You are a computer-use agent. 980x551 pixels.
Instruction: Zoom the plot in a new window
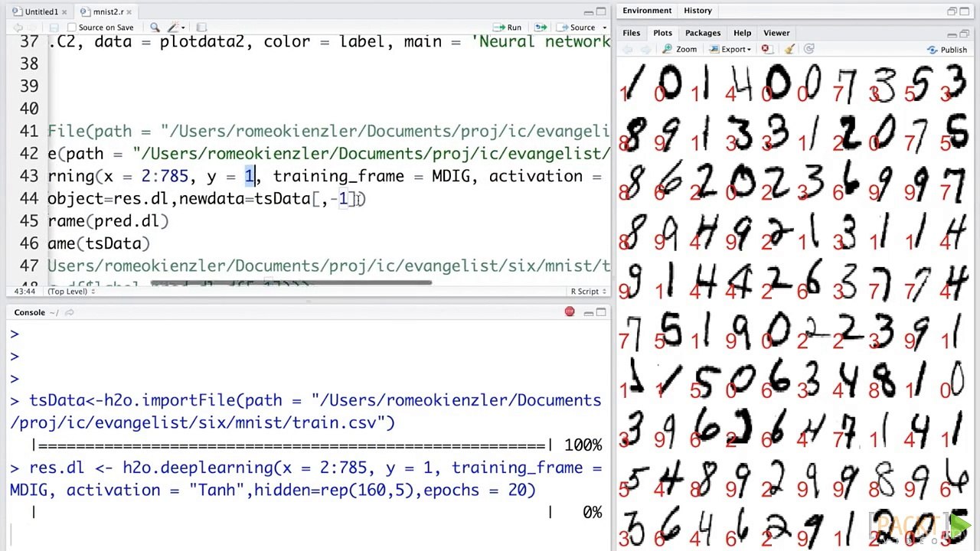[x=680, y=50]
